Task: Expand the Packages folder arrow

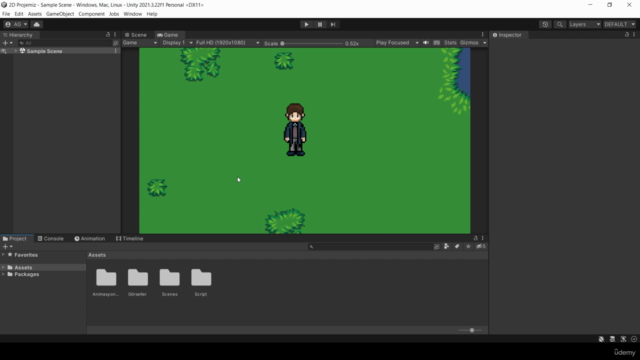Action: point(4,274)
